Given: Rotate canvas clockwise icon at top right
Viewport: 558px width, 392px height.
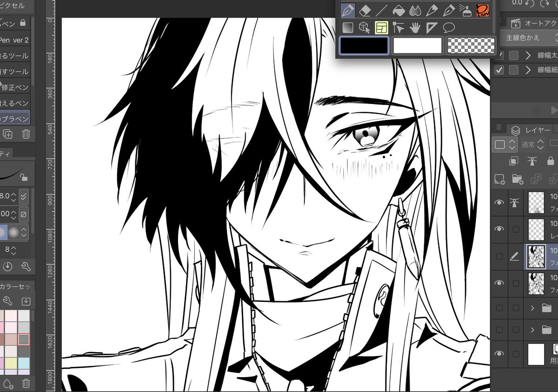Looking at the screenshot, I should pos(544,3).
